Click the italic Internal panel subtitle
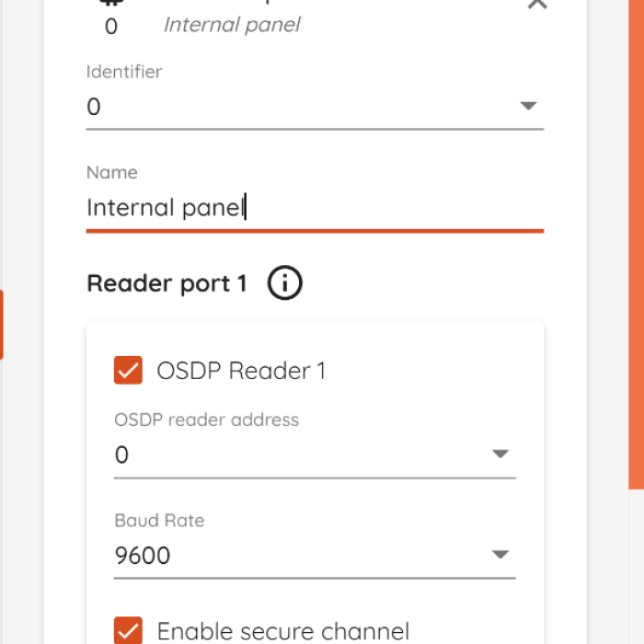Viewport: 644px width, 644px height. [232, 25]
